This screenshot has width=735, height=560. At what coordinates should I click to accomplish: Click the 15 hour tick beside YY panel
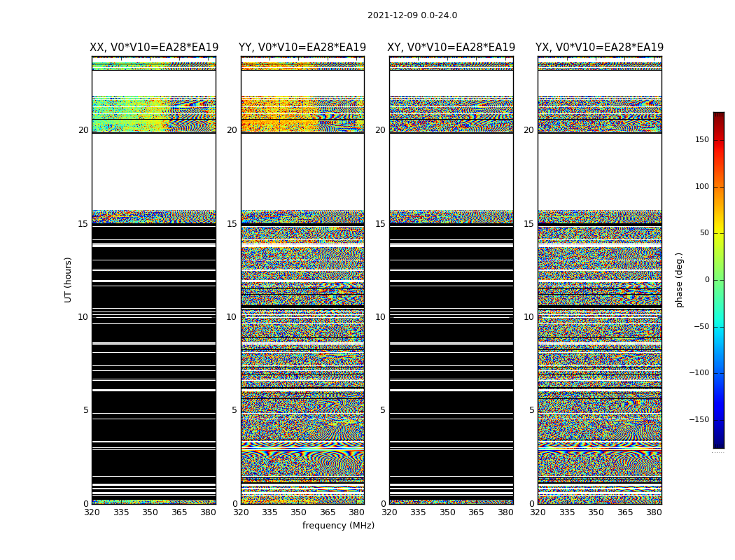click(232, 224)
